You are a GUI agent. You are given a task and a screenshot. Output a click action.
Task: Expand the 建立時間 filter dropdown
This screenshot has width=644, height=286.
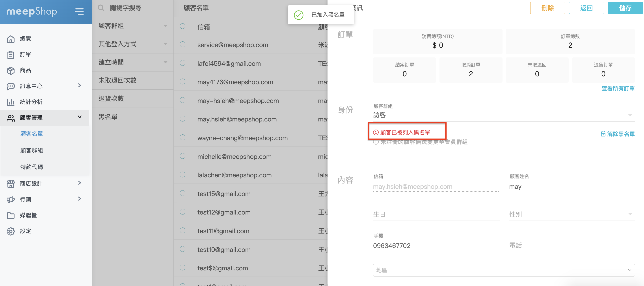(x=165, y=62)
